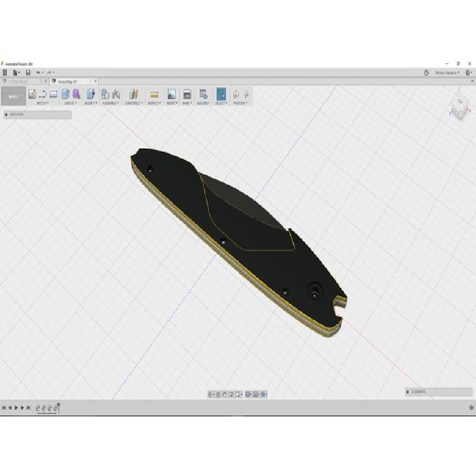Select the Orbit navigation tool
The width and height of the screenshot is (476, 476).
[211, 394]
